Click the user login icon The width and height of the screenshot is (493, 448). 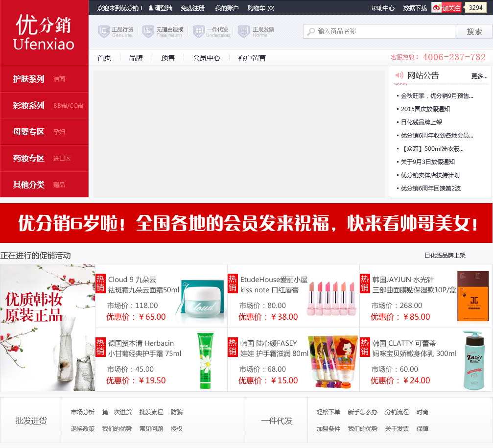(x=151, y=8)
